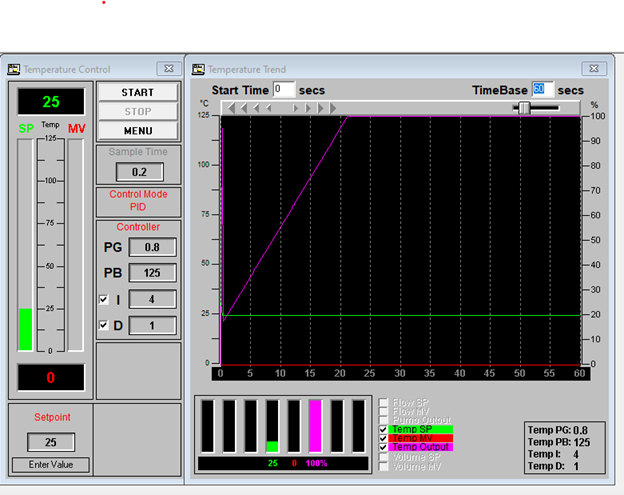This screenshot has width=624, height=495.
Task: Click the green Temp SP legend swatch
Action: (421, 429)
